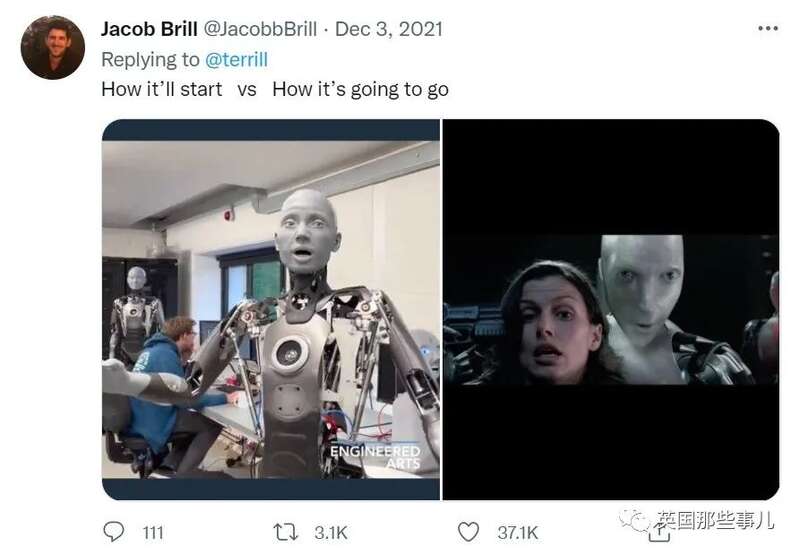Screen dimensions: 800x555
Task: Click the Engineered Arts logo watermark
Action: click(375, 457)
